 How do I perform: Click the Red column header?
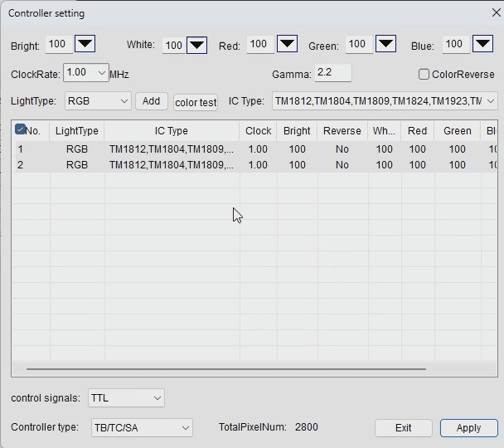coord(418,131)
